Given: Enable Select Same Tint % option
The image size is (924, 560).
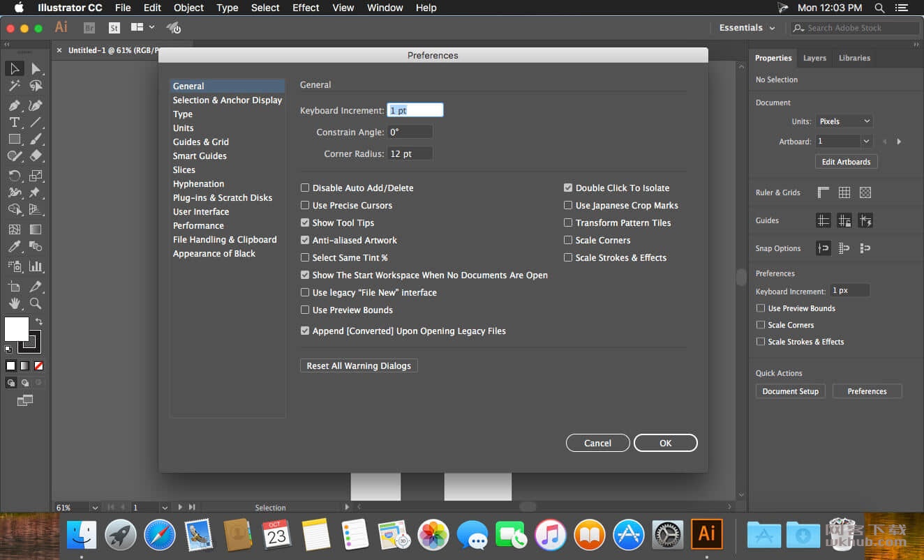Looking at the screenshot, I should click(305, 257).
